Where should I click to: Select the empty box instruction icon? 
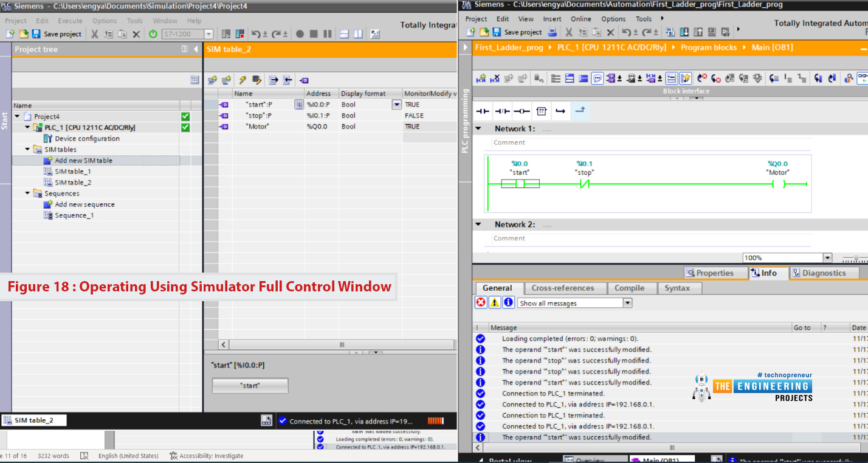(x=542, y=111)
